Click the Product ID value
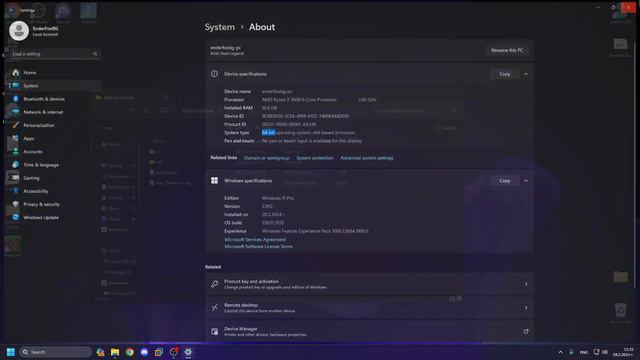The image size is (640, 360). click(289, 124)
